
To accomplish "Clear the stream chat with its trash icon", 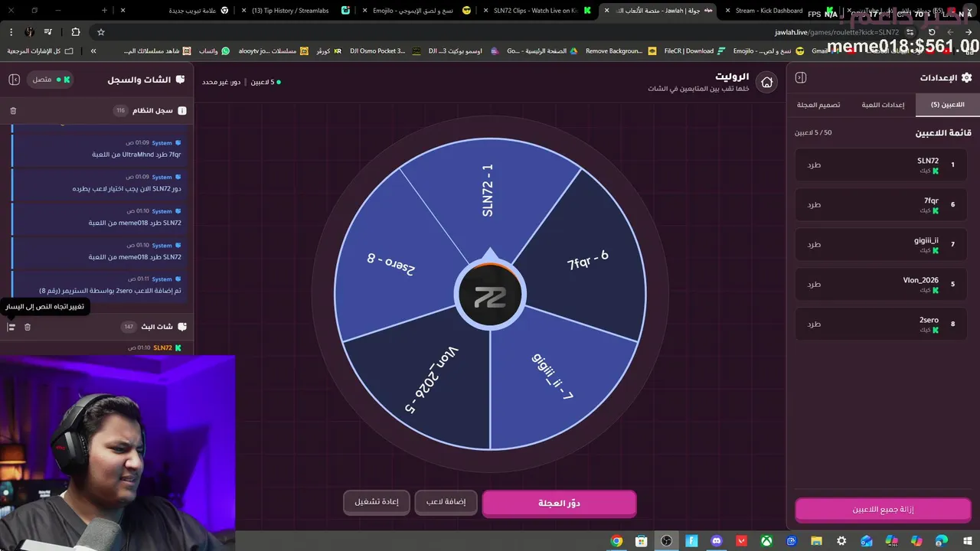I will pos(28,327).
